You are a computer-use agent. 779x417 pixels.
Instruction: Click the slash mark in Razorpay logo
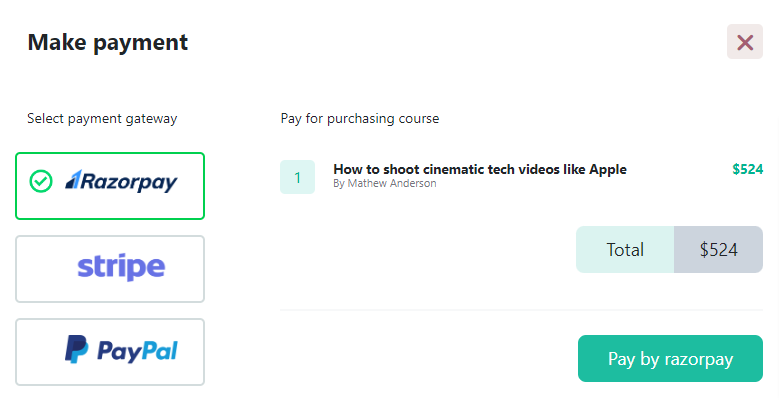coord(72,180)
